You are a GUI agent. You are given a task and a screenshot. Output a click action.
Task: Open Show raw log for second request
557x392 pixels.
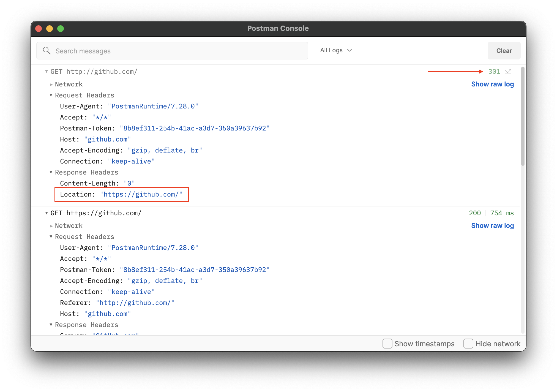(492, 225)
